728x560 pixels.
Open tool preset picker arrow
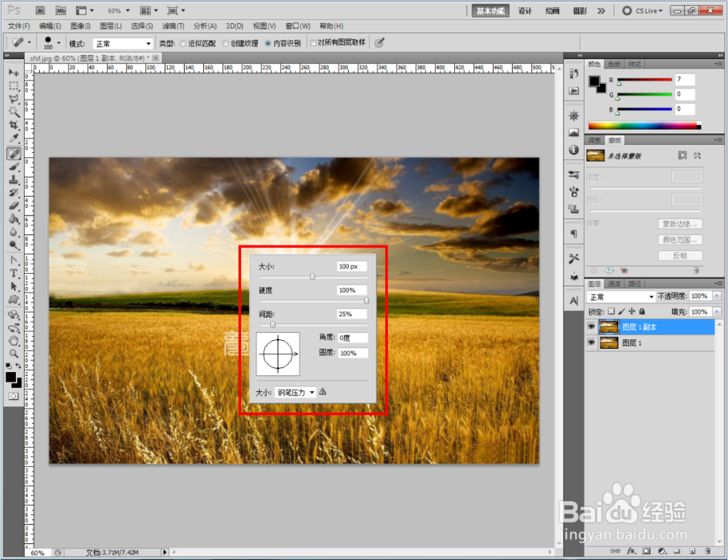(29, 43)
